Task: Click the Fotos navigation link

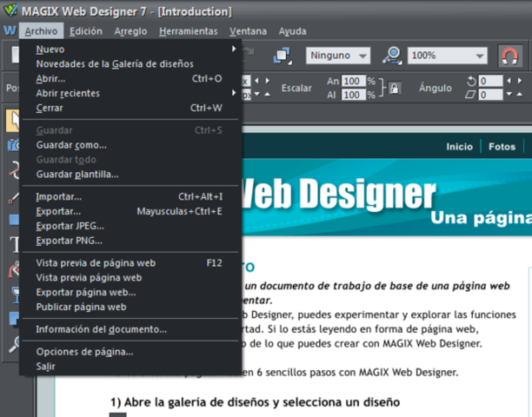Action: (502, 147)
